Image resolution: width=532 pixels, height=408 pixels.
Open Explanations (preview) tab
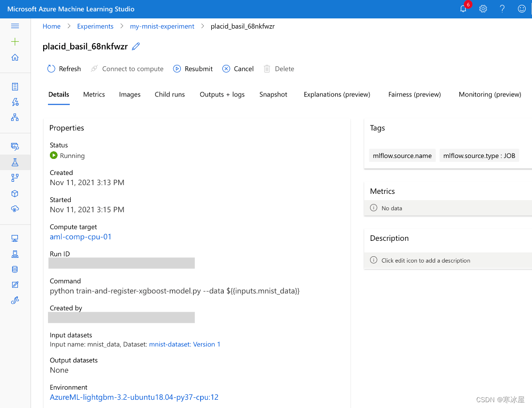[337, 94]
